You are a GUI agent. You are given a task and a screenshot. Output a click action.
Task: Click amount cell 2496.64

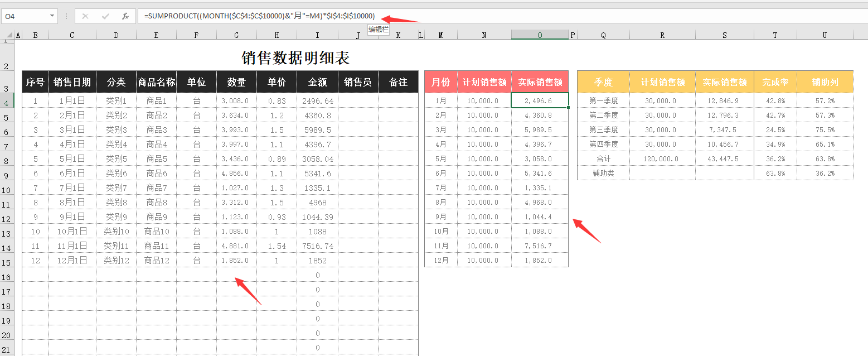(x=317, y=100)
